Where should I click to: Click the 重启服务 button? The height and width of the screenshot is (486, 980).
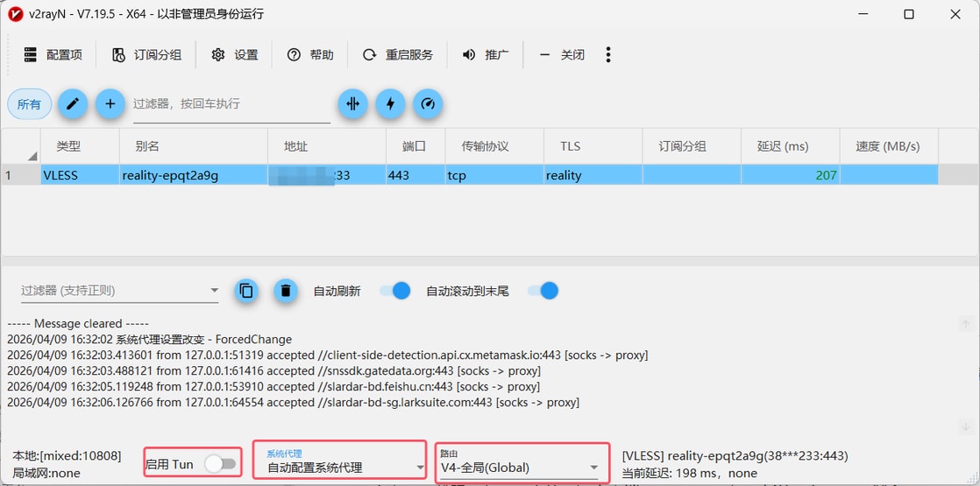(x=398, y=54)
